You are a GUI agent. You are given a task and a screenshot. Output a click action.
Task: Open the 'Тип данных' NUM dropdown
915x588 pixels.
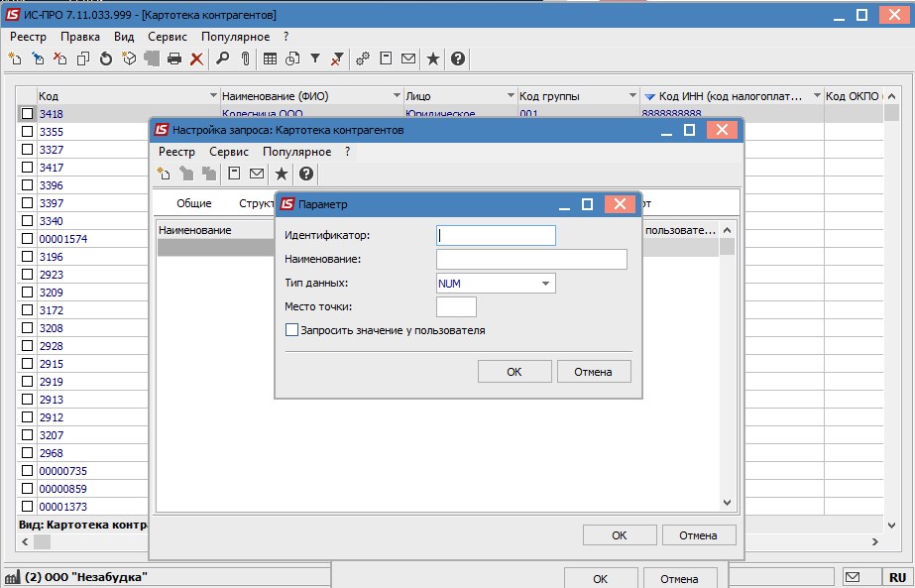[545, 284]
